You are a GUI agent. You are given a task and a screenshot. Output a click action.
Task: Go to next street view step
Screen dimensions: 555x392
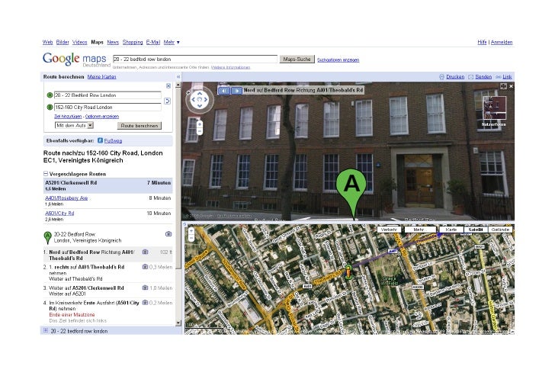coord(236,91)
